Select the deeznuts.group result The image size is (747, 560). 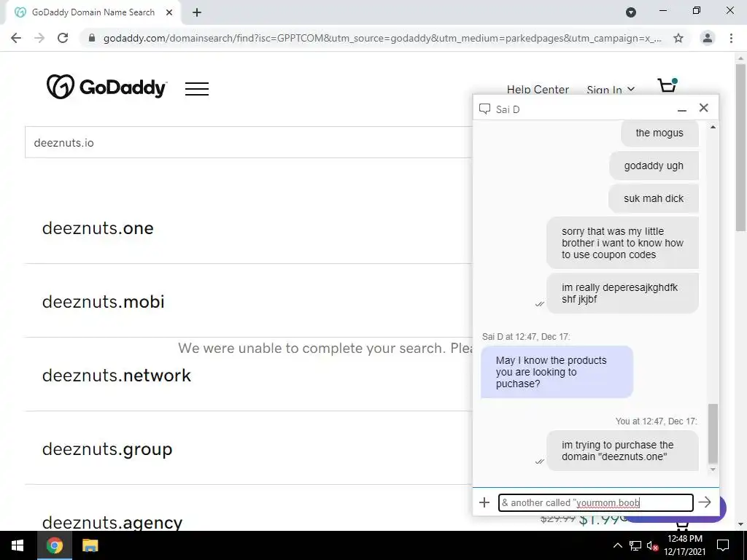(107, 449)
